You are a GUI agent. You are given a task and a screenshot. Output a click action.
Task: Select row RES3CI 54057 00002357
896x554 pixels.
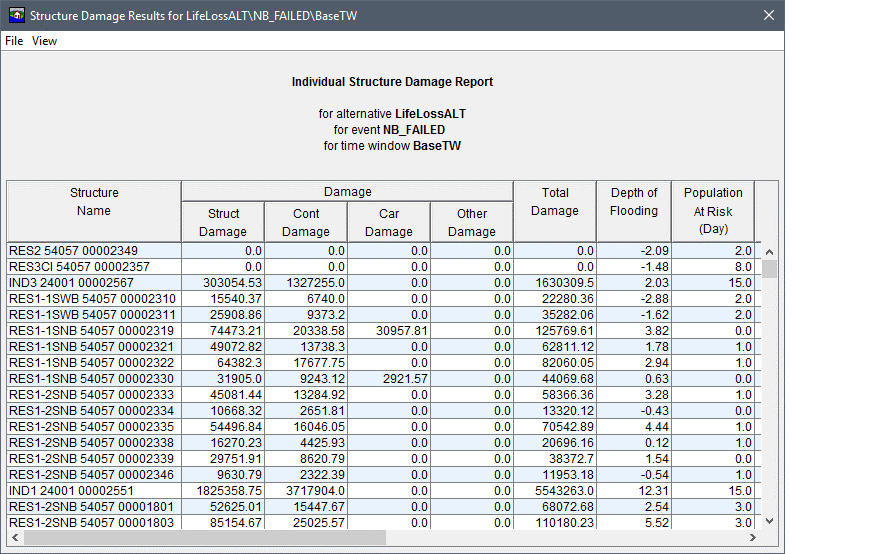[x=384, y=267]
